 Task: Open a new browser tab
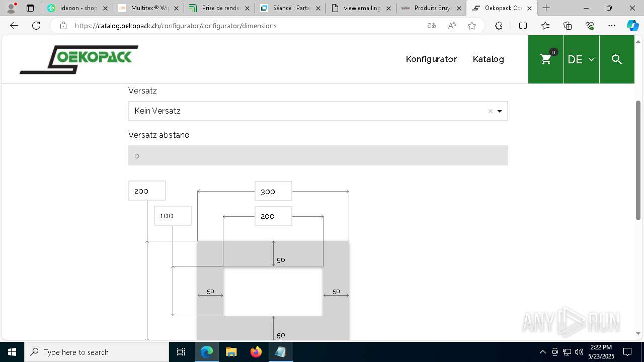point(546,8)
